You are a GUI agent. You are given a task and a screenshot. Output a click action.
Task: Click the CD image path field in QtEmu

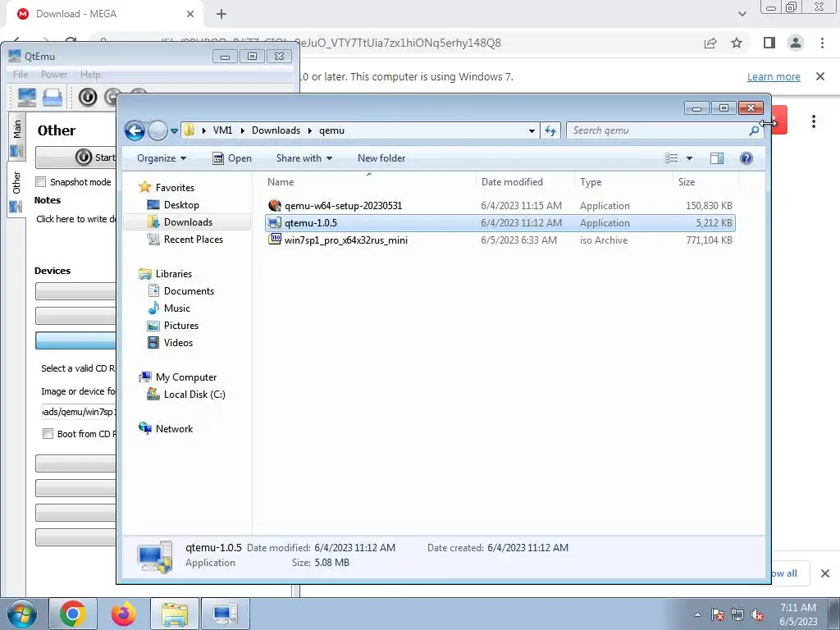tap(78, 412)
